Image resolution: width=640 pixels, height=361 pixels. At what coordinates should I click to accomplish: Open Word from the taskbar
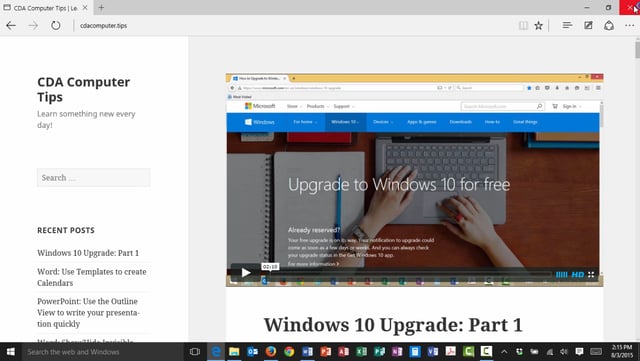307,352
